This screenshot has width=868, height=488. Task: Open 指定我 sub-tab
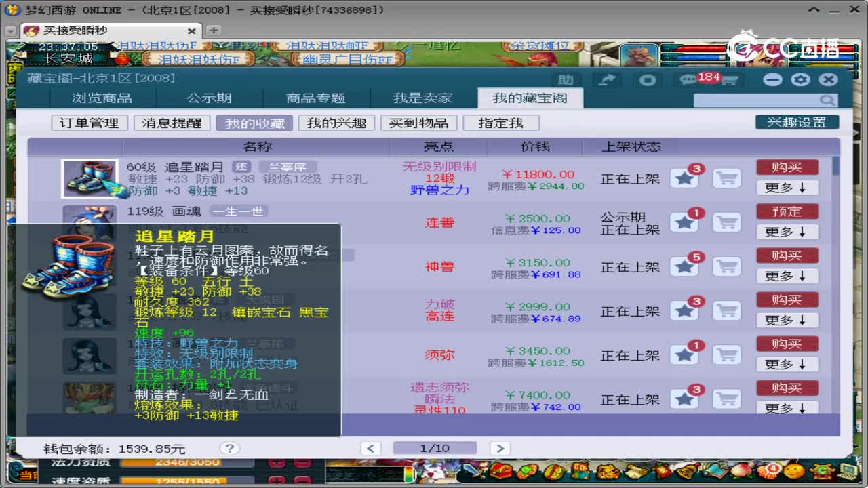click(501, 123)
